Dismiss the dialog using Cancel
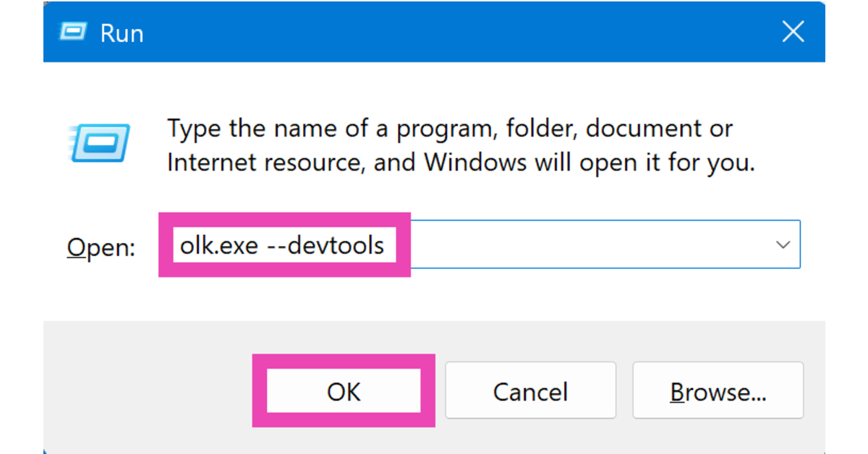This screenshot has height=454, width=868. pyautogui.click(x=530, y=390)
